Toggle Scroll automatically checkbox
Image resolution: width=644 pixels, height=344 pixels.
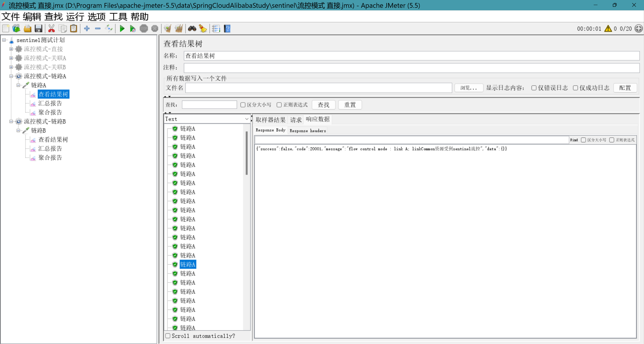click(x=168, y=336)
